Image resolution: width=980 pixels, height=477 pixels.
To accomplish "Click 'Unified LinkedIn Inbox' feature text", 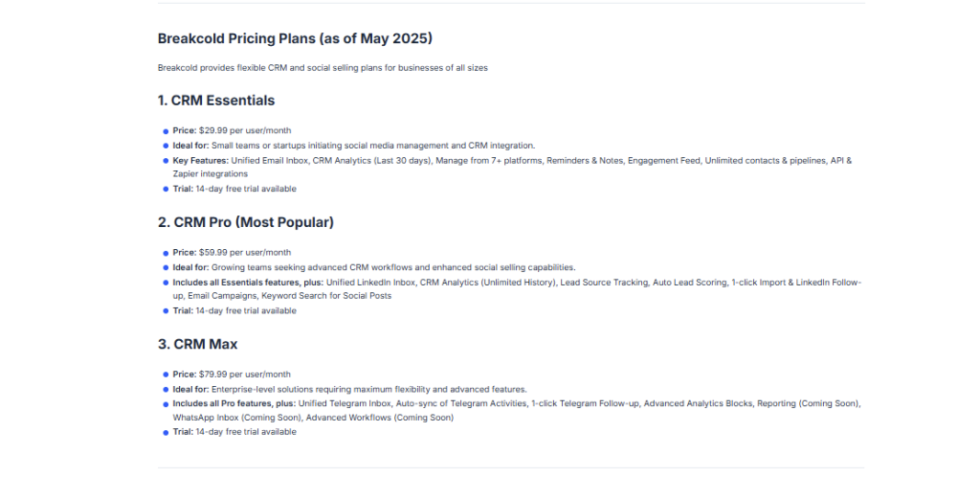I will click(370, 283).
